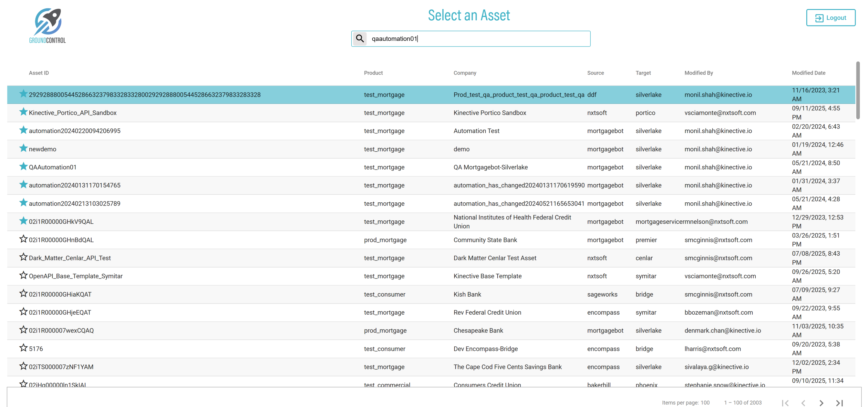Go to next page arrow

click(x=821, y=402)
